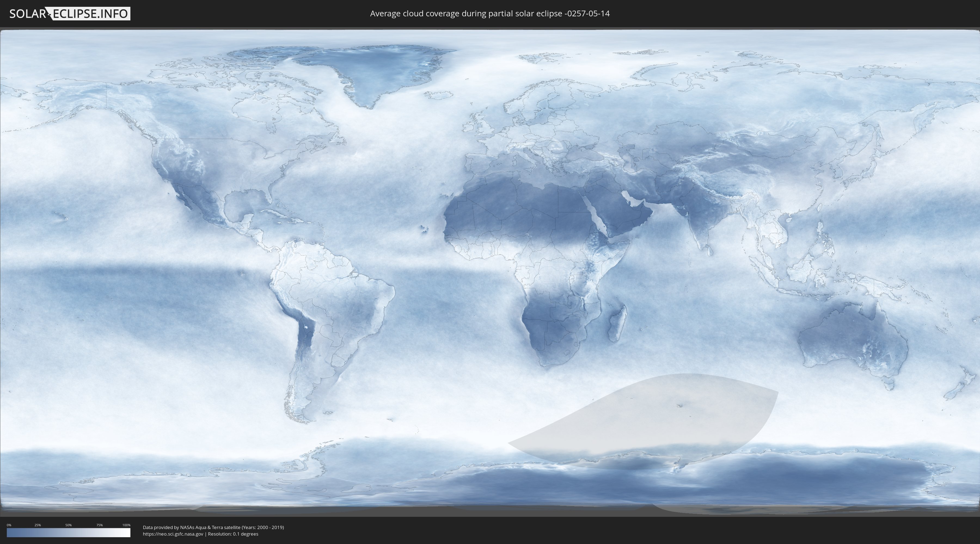Click the '50%' legend label
The height and width of the screenshot is (544, 980).
(x=69, y=525)
